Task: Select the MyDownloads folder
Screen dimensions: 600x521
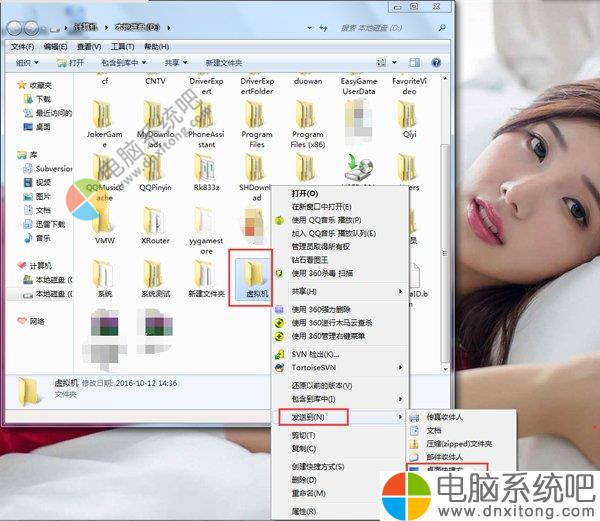Action: (x=155, y=125)
